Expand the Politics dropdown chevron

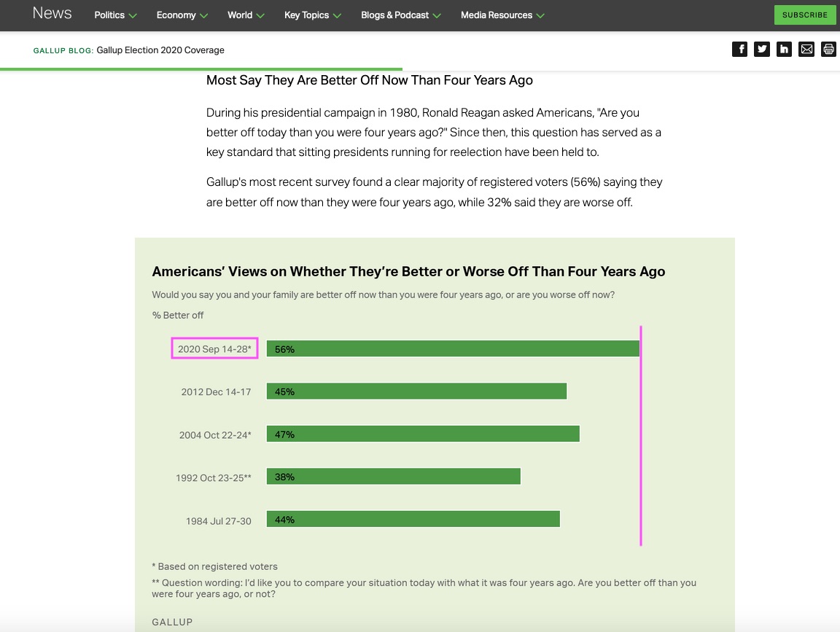coord(133,16)
